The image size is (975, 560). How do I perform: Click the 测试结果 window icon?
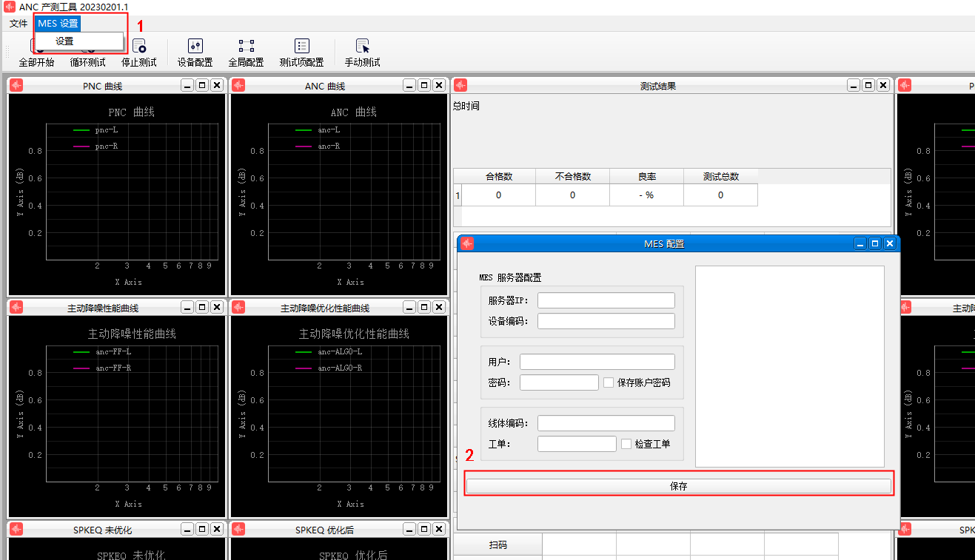coord(460,85)
